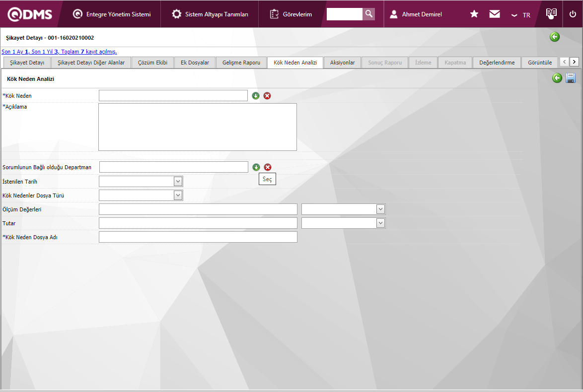This screenshot has width=583, height=392.
Task: Open the Sistem Altyapı Tanımları menu
Action: tap(217, 14)
